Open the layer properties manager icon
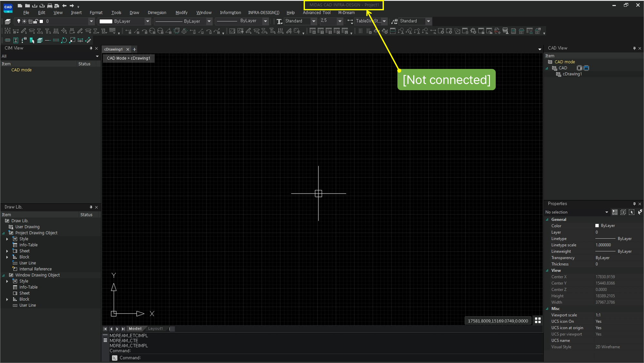 pos(8,21)
